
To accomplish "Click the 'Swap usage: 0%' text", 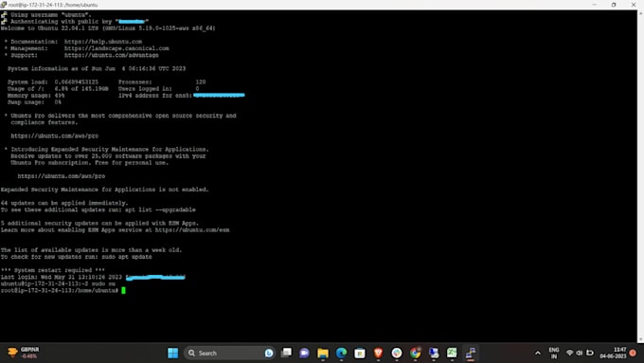I will [34, 102].
